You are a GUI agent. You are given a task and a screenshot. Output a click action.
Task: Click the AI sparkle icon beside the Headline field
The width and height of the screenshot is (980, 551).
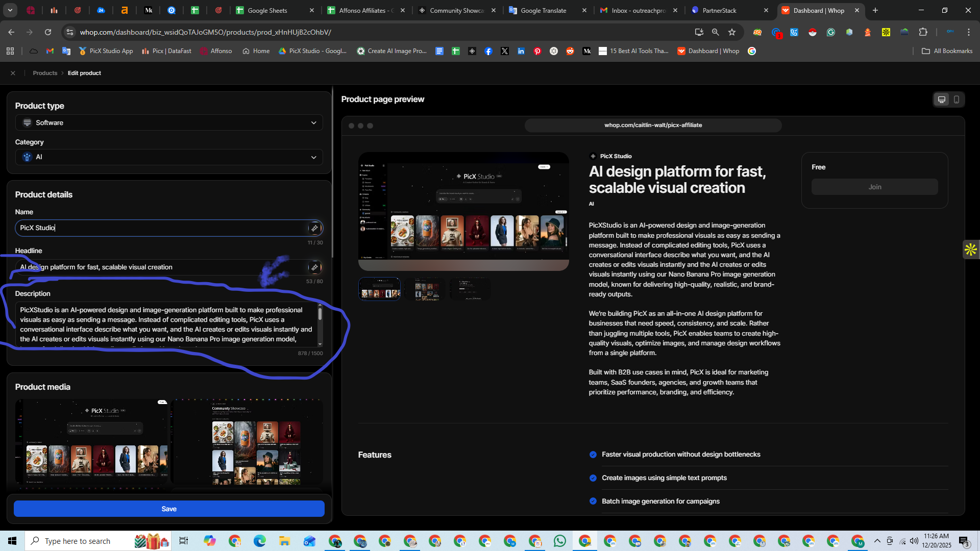tap(314, 267)
